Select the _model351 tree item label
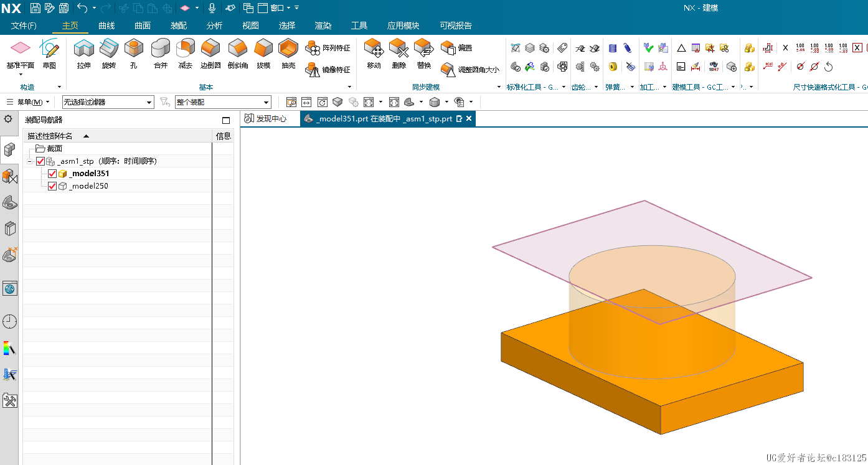The image size is (868, 465). pos(89,174)
